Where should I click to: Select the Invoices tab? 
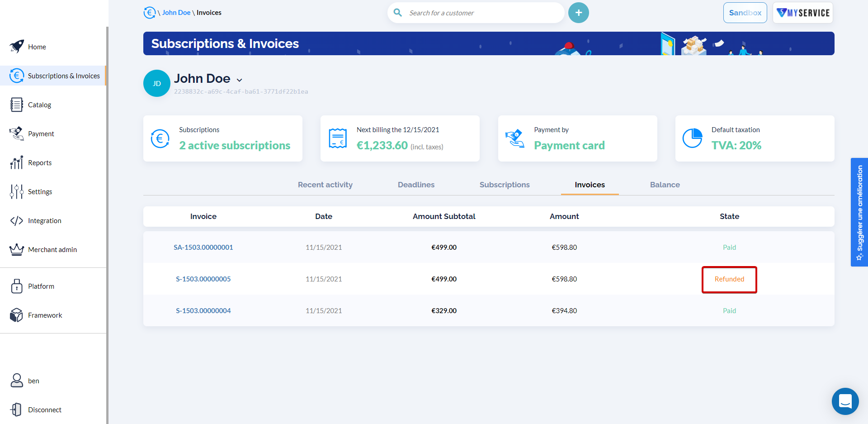point(590,185)
